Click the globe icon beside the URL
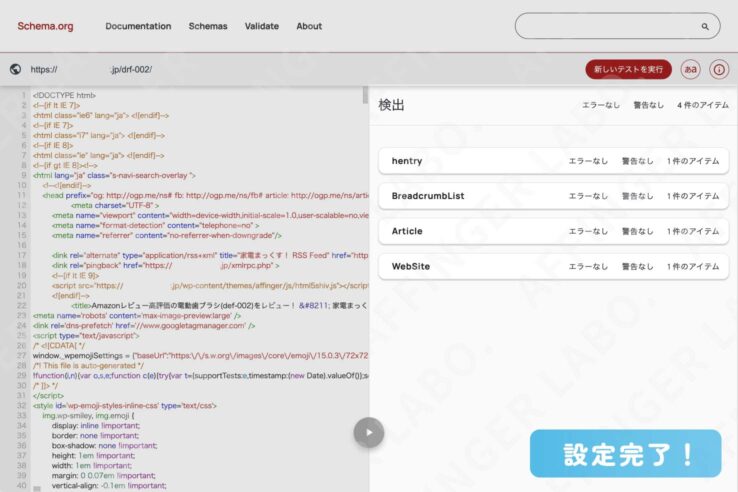The image size is (738, 492). pos(15,69)
